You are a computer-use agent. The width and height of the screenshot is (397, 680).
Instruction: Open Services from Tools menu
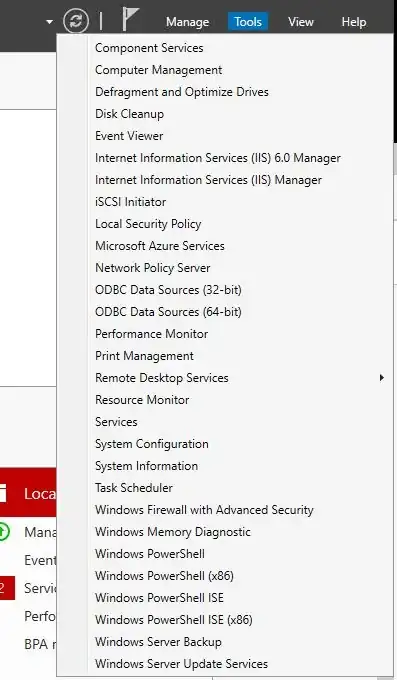coord(116,422)
